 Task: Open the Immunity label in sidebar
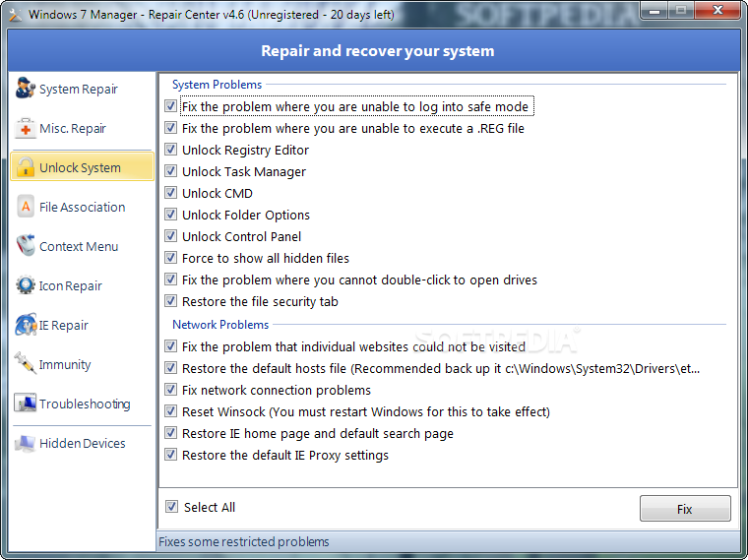tap(65, 364)
